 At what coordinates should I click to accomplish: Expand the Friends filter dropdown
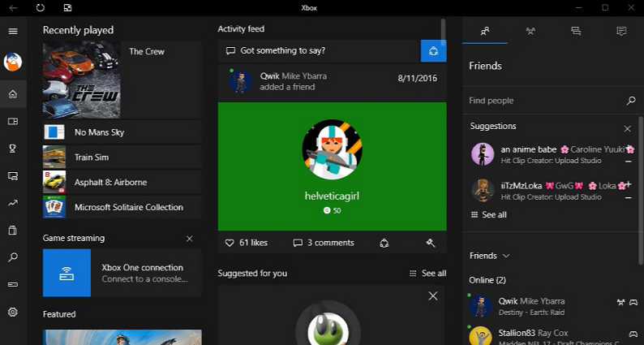pos(490,256)
